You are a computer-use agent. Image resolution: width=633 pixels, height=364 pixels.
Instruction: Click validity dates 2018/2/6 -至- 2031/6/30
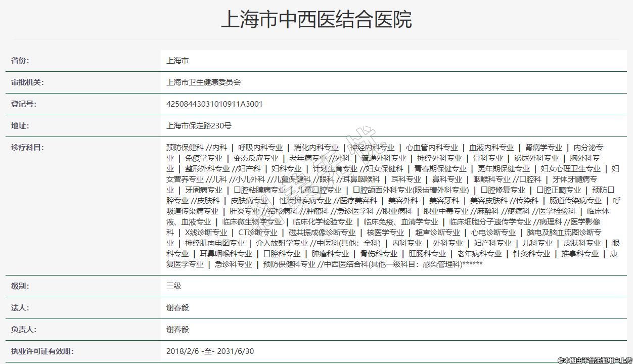pyautogui.click(x=210, y=351)
